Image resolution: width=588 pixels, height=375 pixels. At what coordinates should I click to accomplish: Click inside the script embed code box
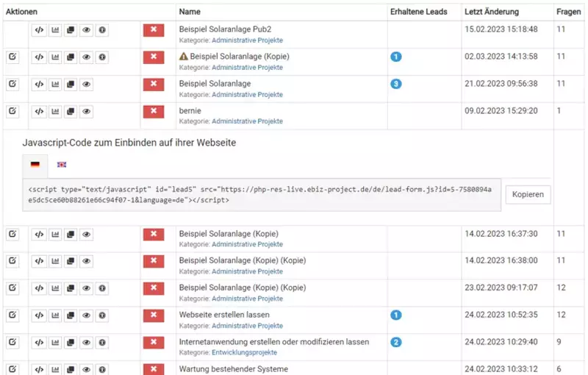[262, 195]
